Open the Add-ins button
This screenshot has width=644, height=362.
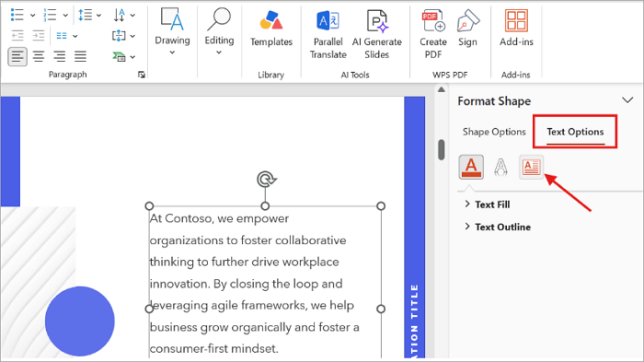tap(516, 28)
